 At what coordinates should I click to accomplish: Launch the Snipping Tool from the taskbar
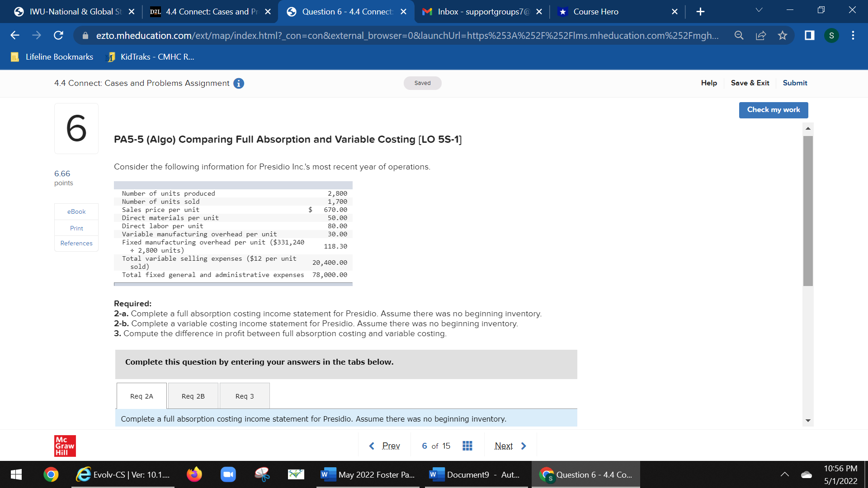click(262, 474)
